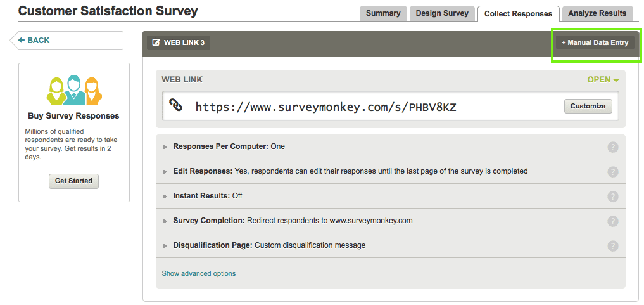Open help icon for Responses Per Computer

coord(612,146)
